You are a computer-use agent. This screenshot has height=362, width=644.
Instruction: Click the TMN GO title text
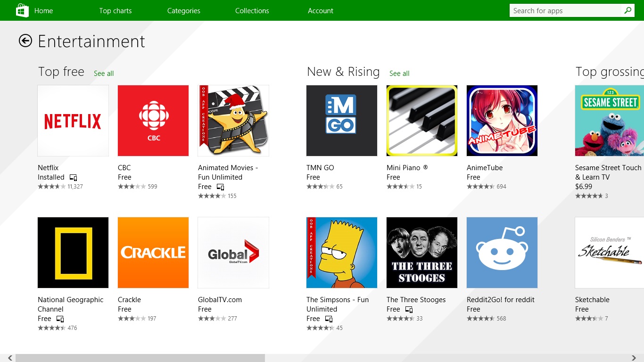point(320,168)
